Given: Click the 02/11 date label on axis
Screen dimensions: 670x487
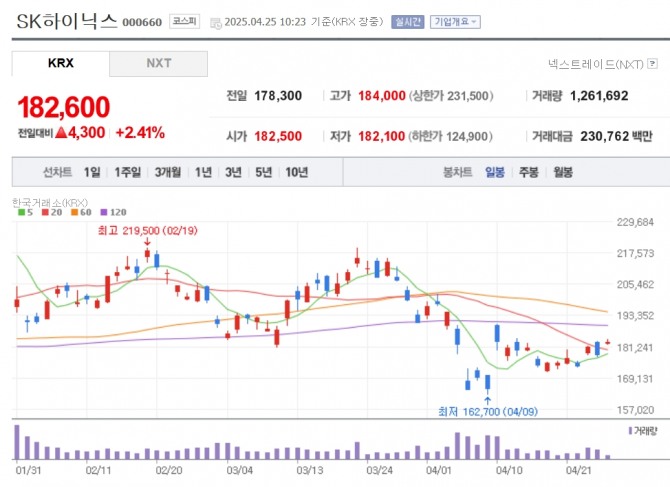Looking at the screenshot, I should click(98, 470).
